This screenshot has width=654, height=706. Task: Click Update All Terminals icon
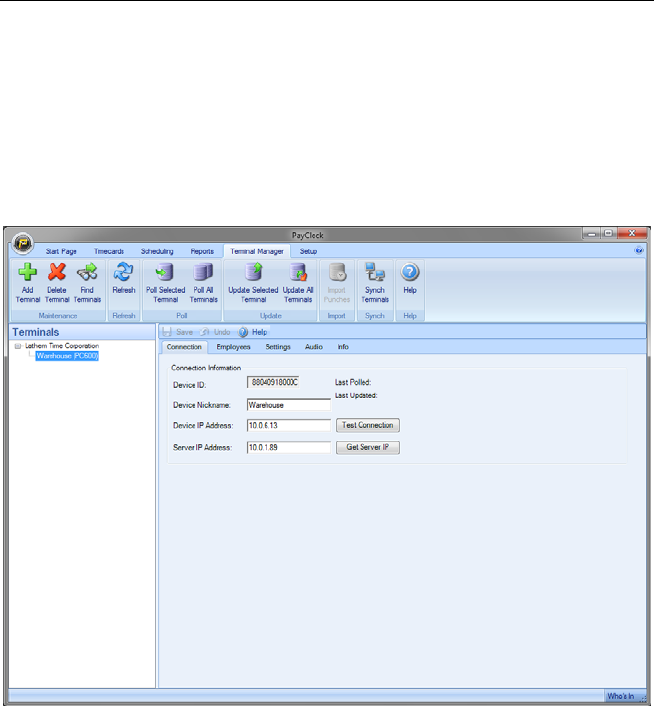pos(298,272)
